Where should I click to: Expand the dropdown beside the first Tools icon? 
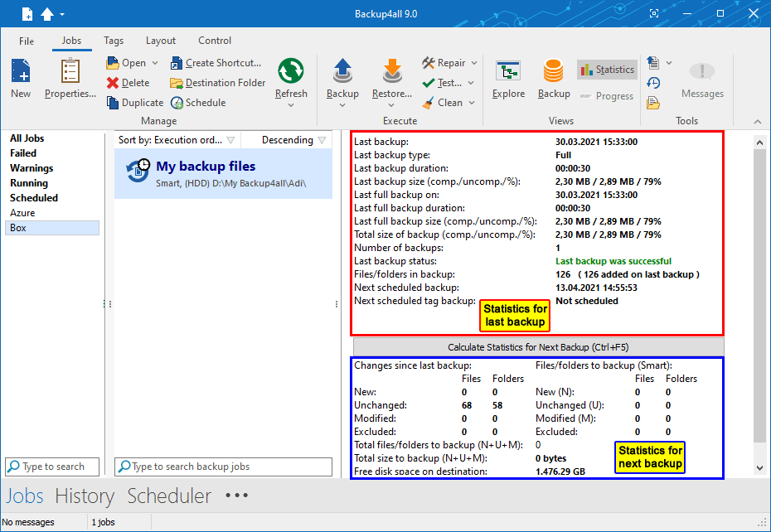coord(669,63)
